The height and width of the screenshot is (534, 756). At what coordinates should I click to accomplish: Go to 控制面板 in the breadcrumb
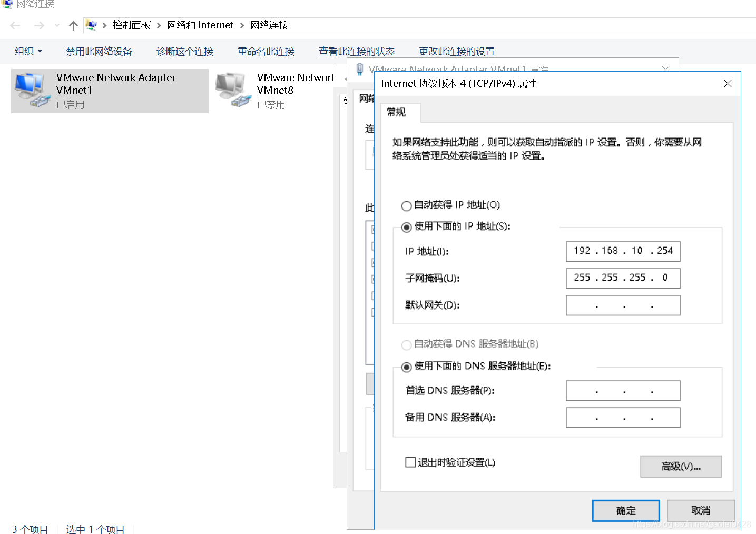pyautogui.click(x=132, y=25)
